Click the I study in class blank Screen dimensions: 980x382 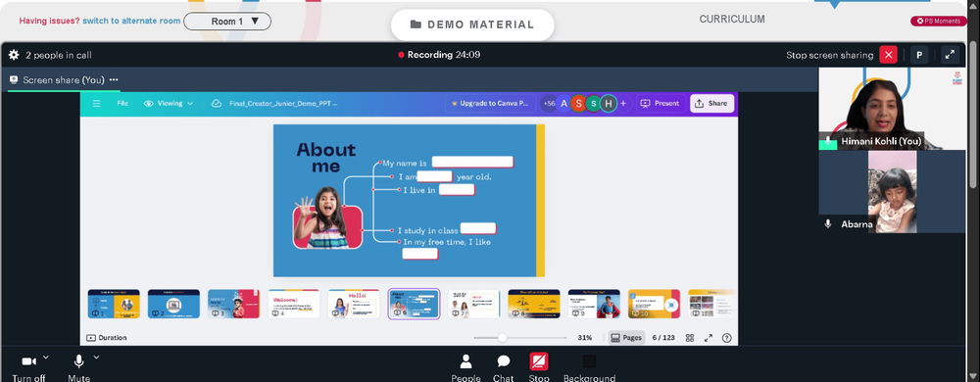pos(478,228)
